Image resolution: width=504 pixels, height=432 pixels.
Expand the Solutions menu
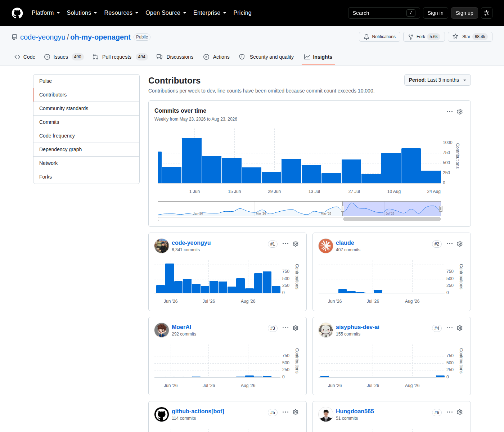pos(82,13)
